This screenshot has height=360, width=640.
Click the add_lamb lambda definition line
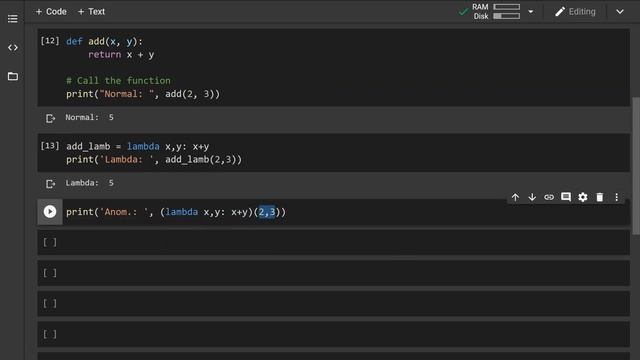tap(138, 147)
